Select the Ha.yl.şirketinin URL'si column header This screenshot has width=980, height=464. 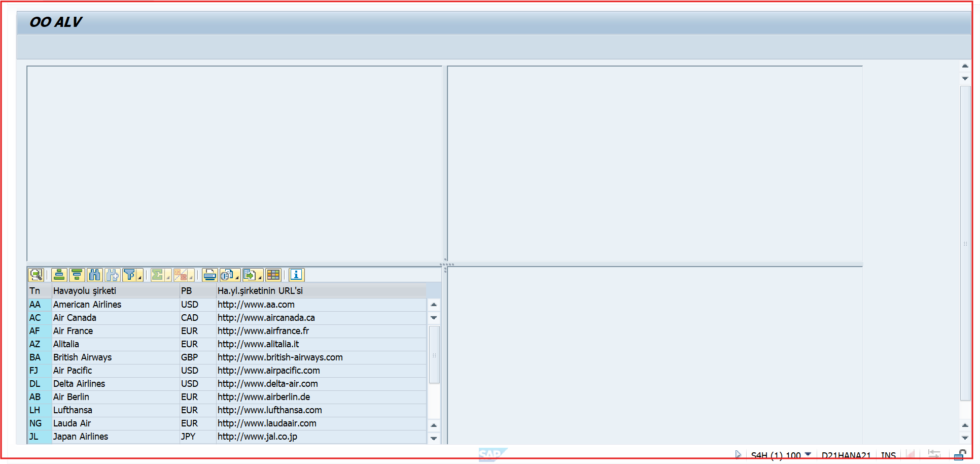321,291
